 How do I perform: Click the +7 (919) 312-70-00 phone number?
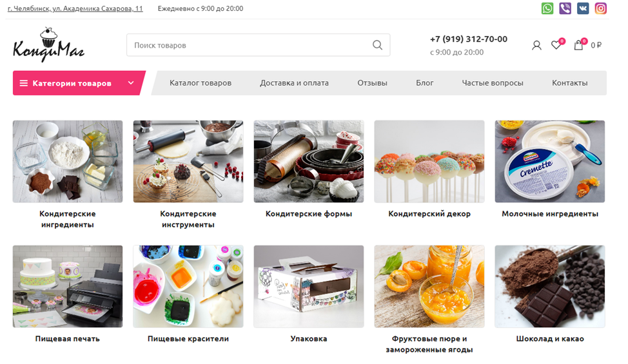pos(469,39)
